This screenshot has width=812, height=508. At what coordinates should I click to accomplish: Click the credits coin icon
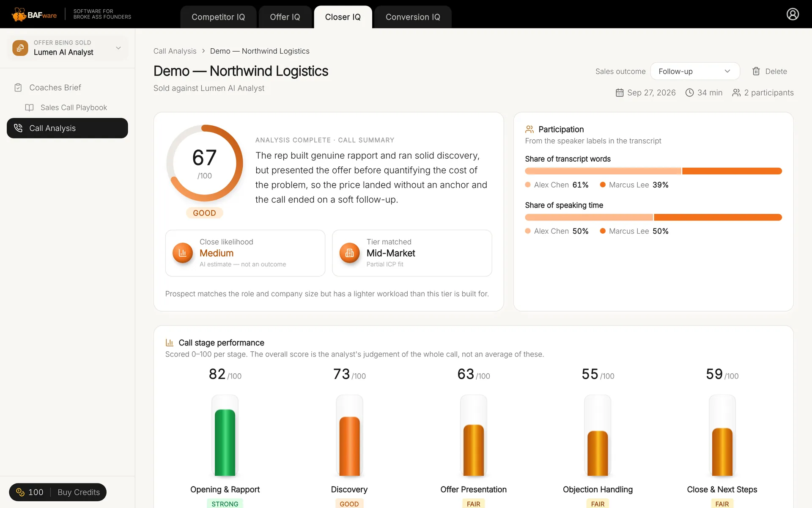point(20,492)
